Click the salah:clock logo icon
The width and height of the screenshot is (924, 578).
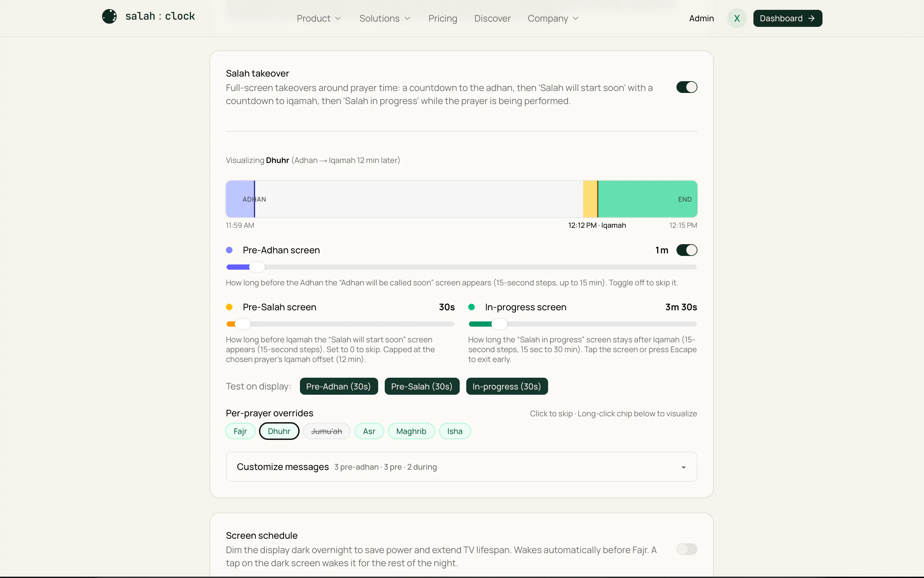click(109, 16)
